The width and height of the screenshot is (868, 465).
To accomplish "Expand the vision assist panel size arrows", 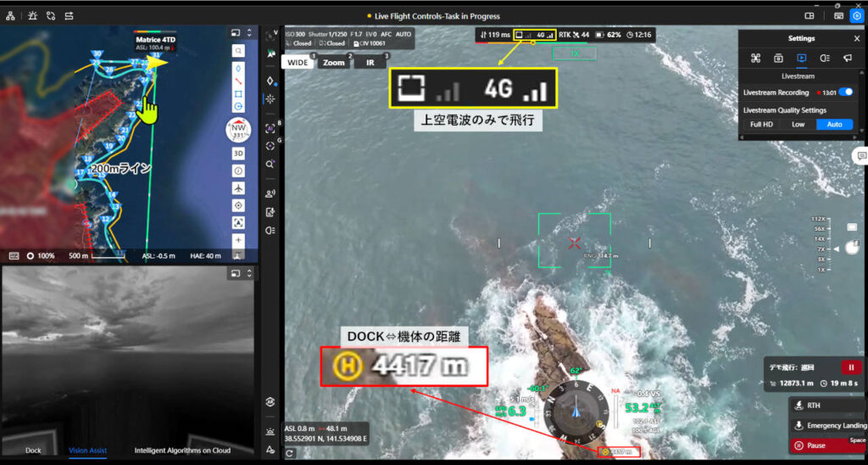I will point(249,273).
